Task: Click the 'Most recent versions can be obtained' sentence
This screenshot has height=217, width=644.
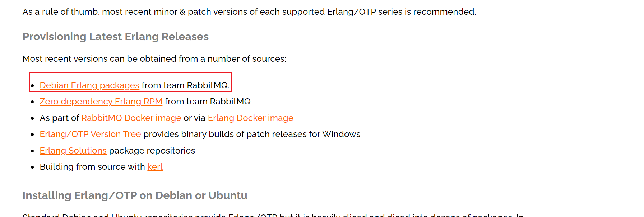Action: (154, 59)
